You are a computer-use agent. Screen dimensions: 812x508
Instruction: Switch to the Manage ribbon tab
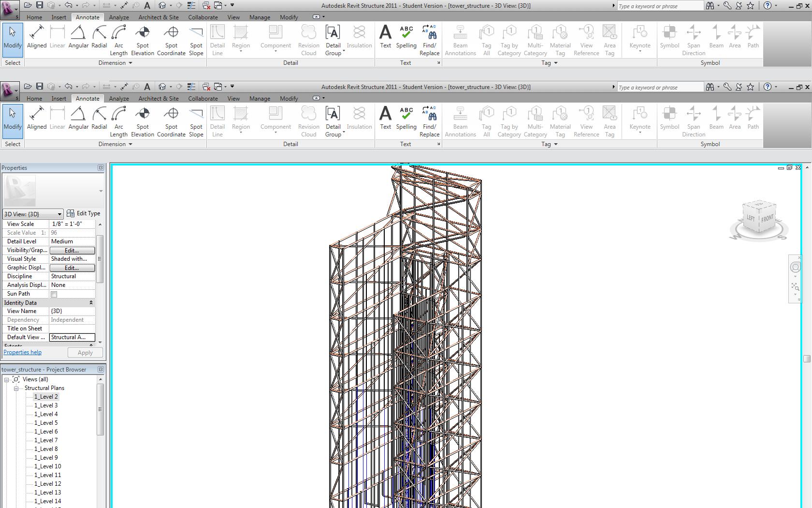[260, 17]
